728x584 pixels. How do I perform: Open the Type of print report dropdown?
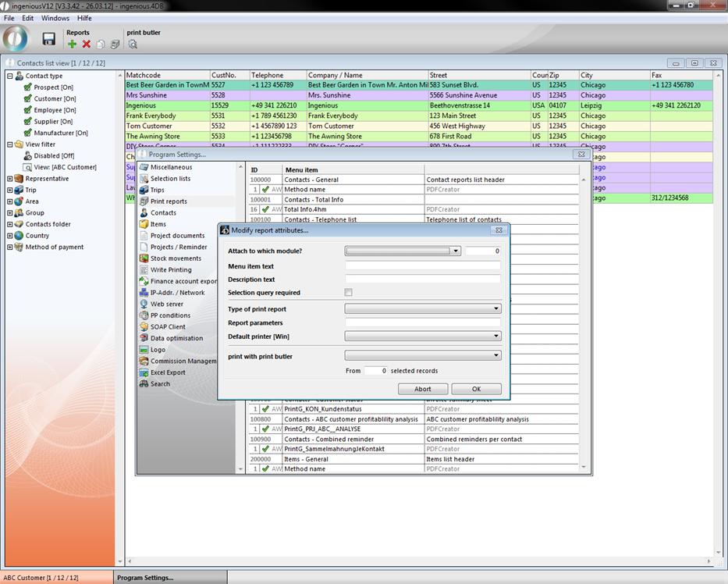point(422,309)
